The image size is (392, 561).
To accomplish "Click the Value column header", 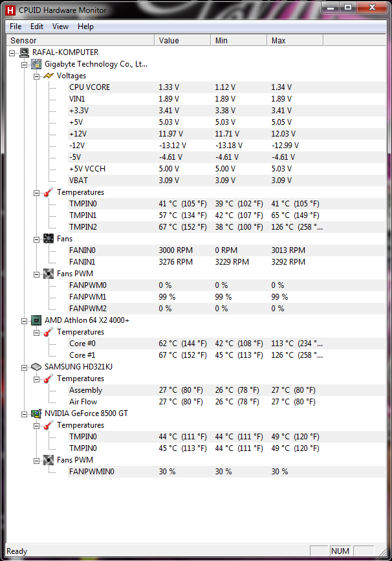I will coord(183,40).
